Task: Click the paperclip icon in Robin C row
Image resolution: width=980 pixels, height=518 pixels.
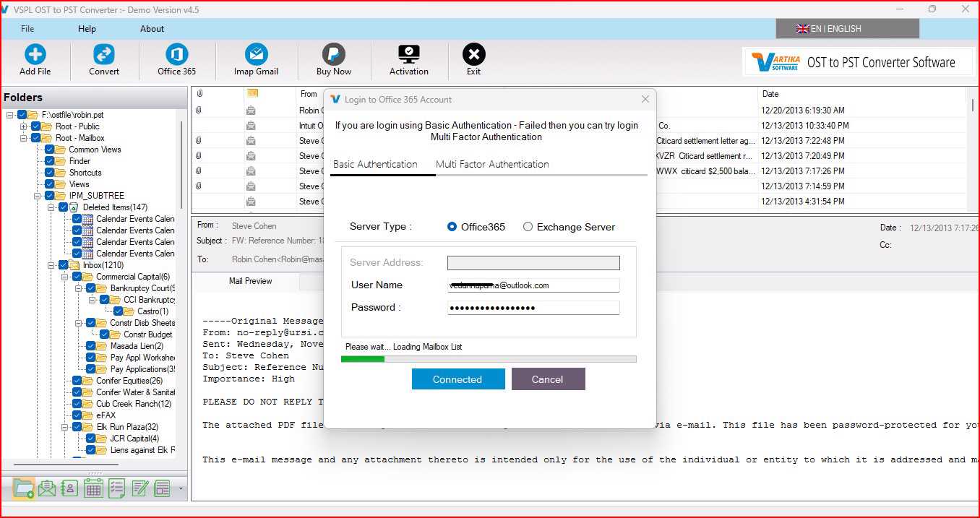Action: (x=199, y=111)
